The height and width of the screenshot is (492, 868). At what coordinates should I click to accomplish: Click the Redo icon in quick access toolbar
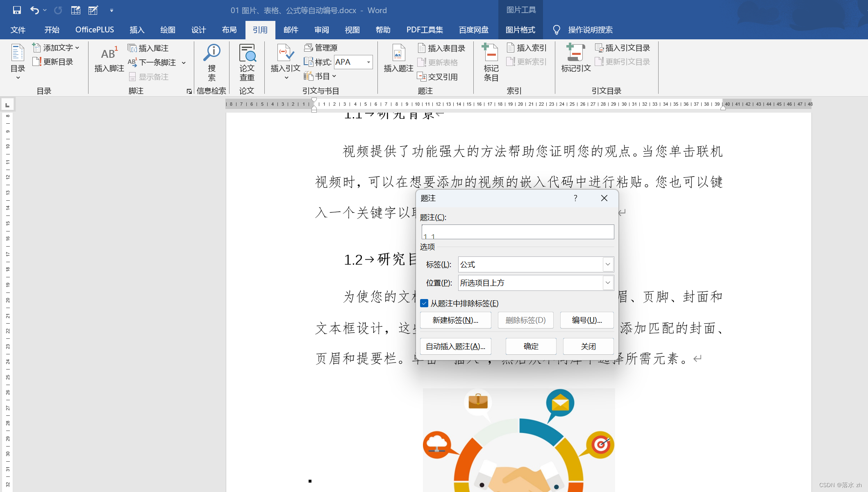(58, 10)
